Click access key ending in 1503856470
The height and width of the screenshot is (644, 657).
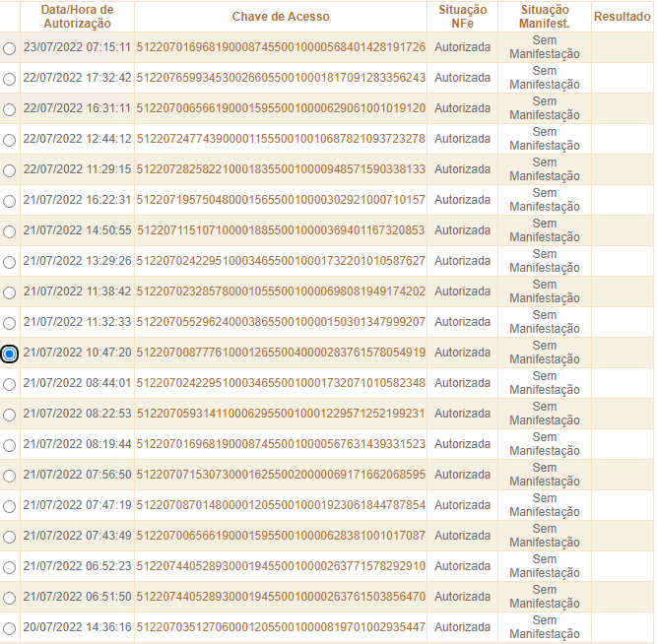pyautogui.click(x=281, y=596)
